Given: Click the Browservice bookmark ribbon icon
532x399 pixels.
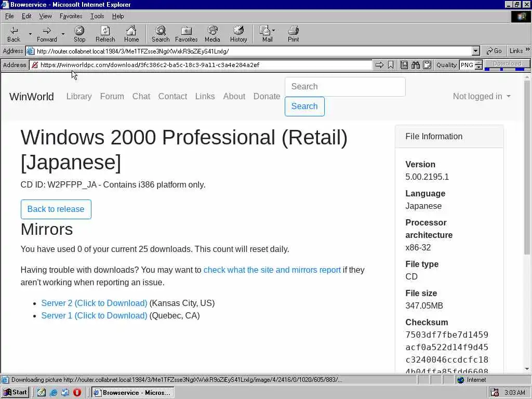Looking at the screenshot, I should (x=391, y=65).
